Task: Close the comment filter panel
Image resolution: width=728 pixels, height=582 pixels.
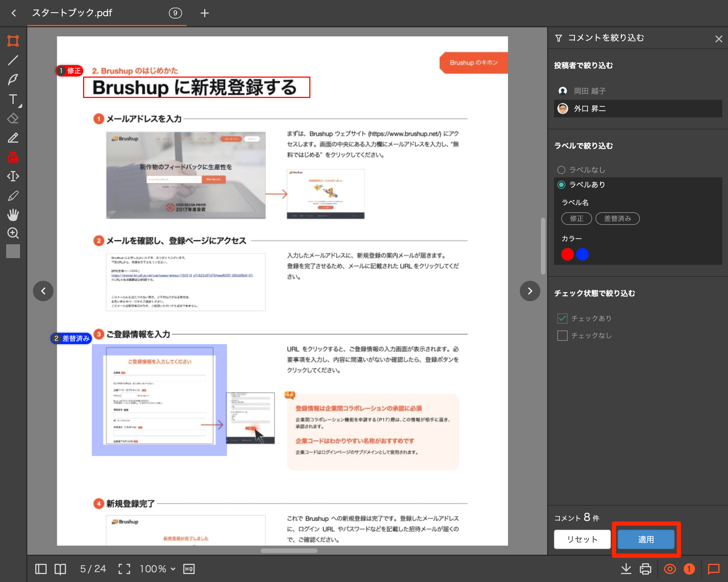Action: pyautogui.click(x=719, y=39)
